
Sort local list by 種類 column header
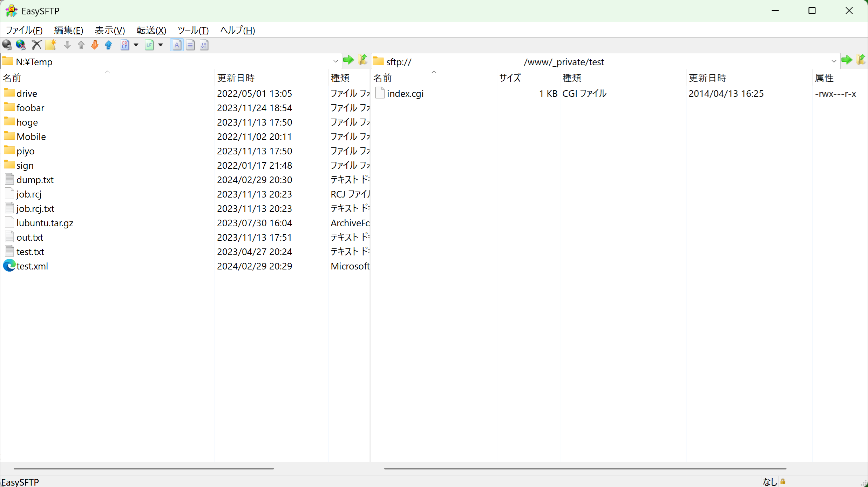tap(349, 78)
